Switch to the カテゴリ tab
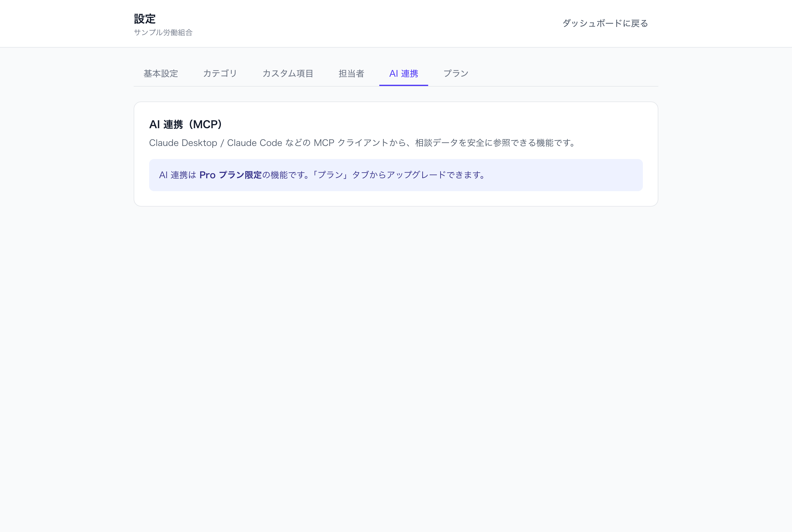792x532 pixels. [x=220, y=74]
